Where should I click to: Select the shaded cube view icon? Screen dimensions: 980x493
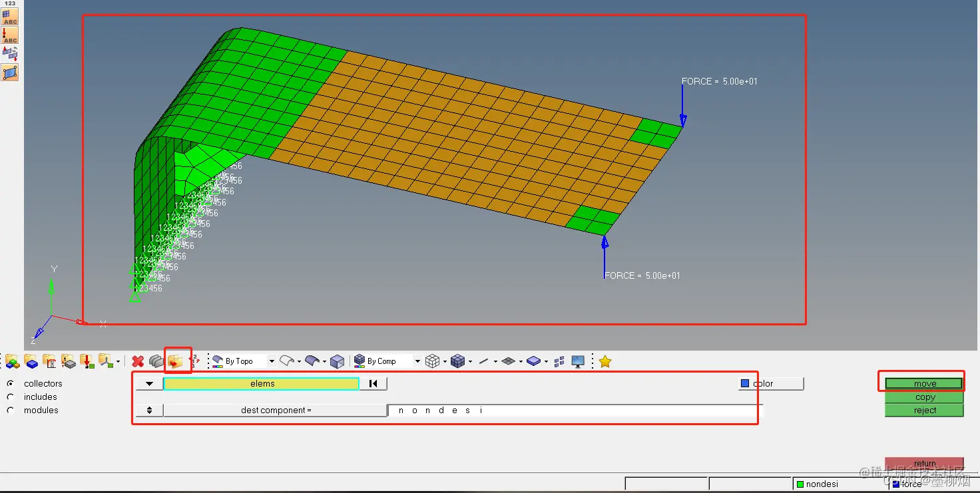point(338,361)
